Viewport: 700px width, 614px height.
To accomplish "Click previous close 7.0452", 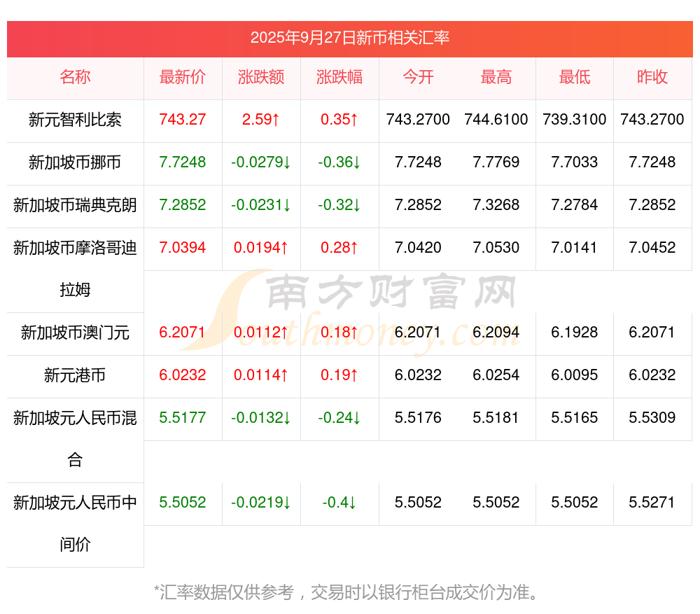I will click(652, 247).
